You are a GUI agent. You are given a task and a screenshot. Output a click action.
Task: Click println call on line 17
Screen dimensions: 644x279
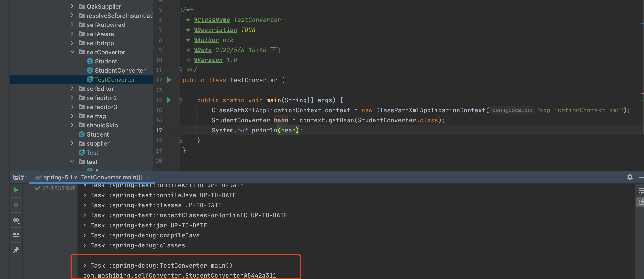click(264, 130)
